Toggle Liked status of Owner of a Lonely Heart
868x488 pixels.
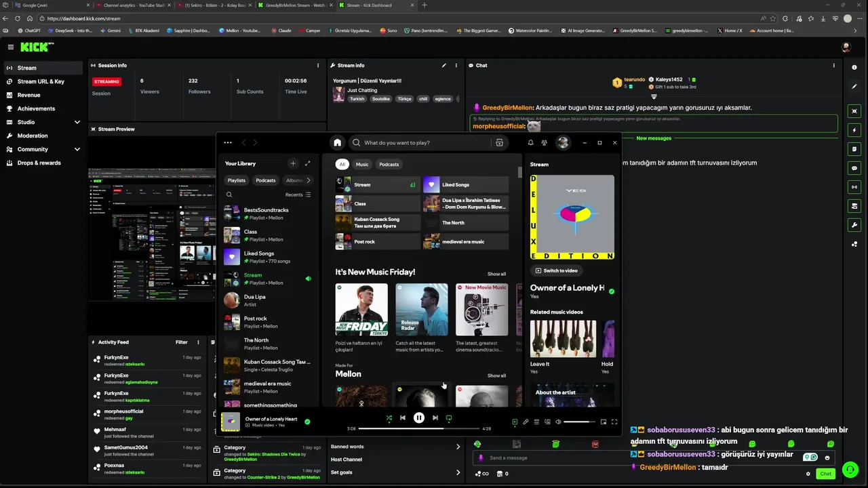(307, 422)
